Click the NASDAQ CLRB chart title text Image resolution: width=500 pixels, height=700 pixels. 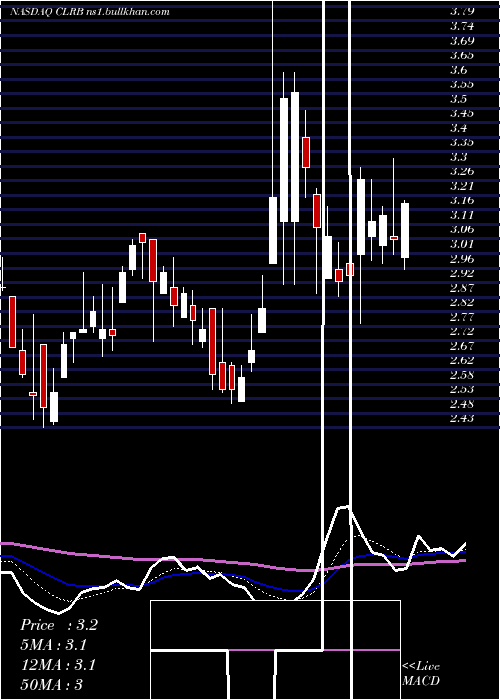click(90, 12)
